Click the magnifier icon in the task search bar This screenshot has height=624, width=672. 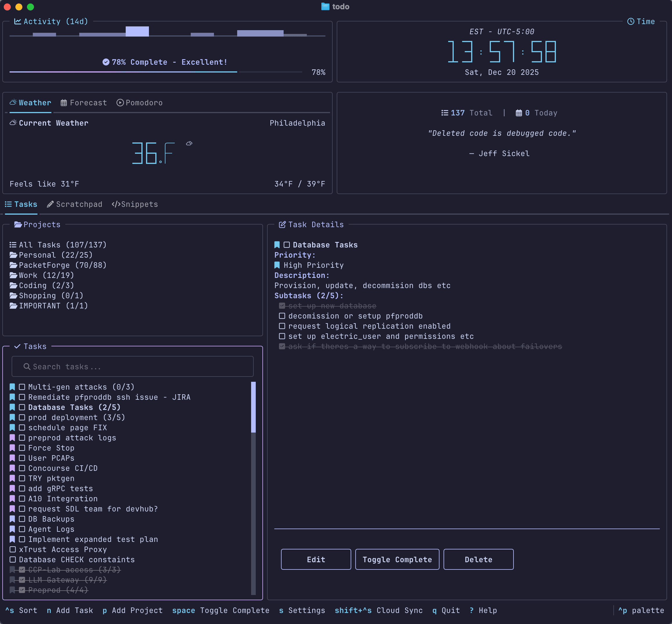click(x=27, y=366)
